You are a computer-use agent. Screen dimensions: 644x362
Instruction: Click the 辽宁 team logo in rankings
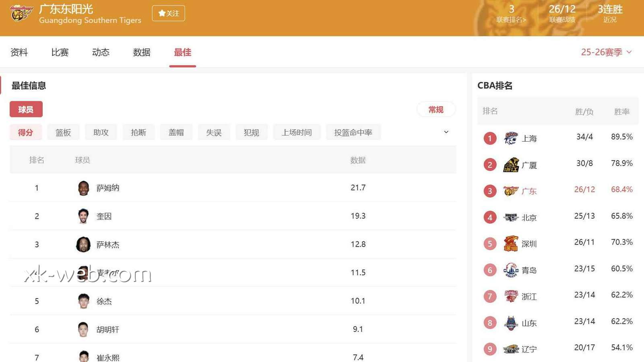tap(511, 349)
